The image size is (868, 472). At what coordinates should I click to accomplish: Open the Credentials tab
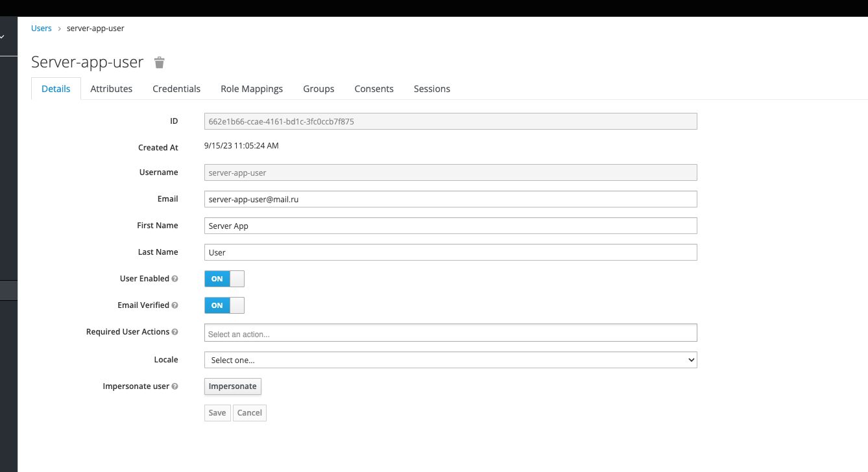pyautogui.click(x=176, y=89)
